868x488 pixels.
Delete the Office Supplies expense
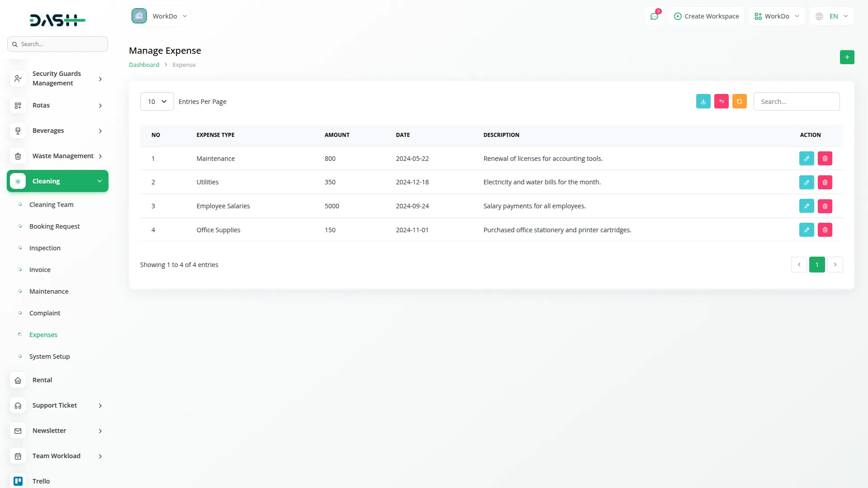coord(825,230)
